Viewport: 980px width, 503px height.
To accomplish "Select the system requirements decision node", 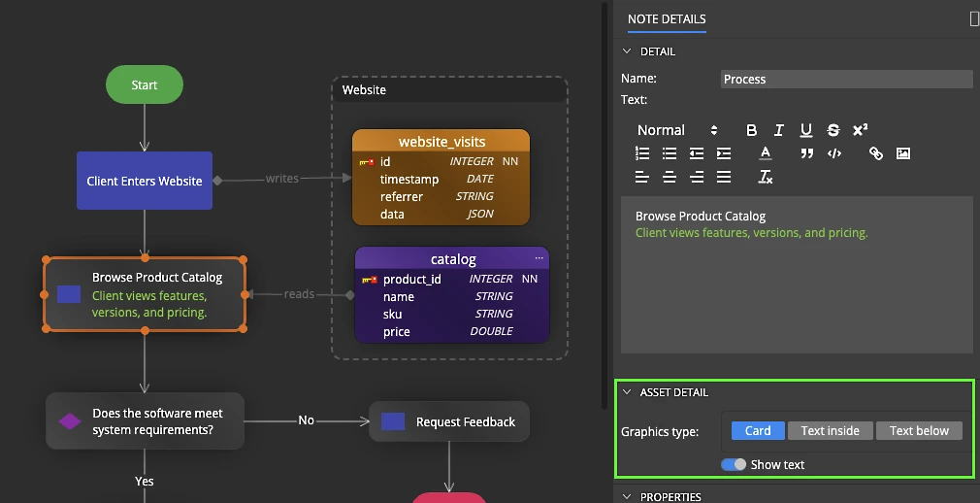I will [145, 421].
